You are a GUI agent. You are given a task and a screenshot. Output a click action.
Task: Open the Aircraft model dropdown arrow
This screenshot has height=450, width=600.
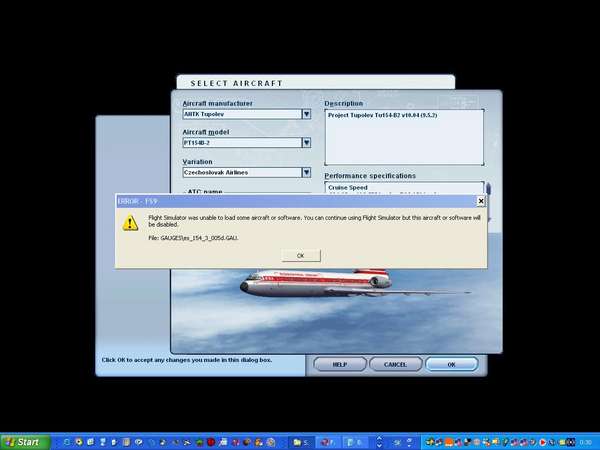tap(306, 143)
